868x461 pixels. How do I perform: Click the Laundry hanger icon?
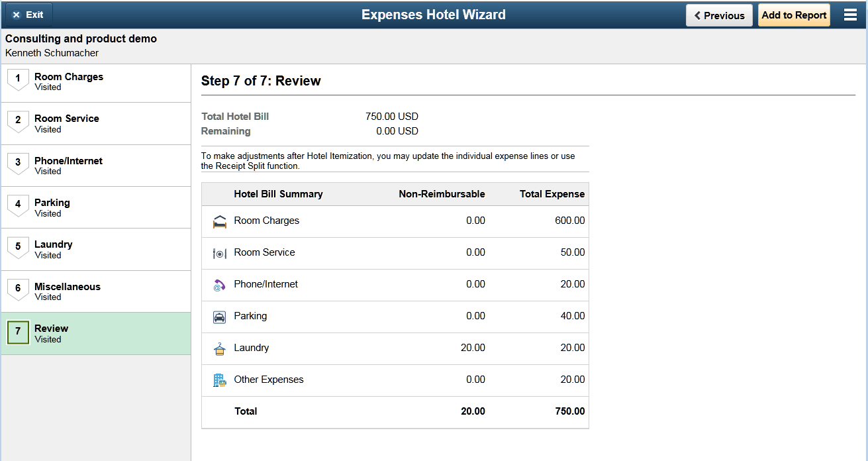pos(219,348)
